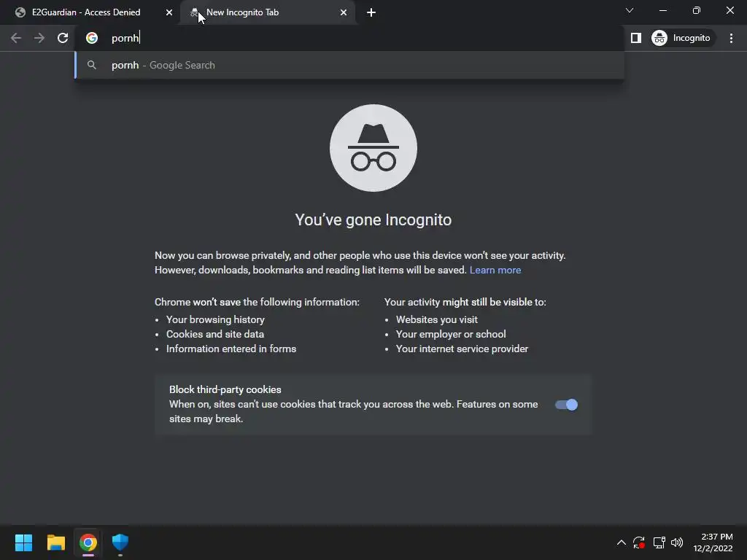Click "Your browsing history" bullet text
The height and width of the screenshot is (560, 747).
click(x=215, y=319)
